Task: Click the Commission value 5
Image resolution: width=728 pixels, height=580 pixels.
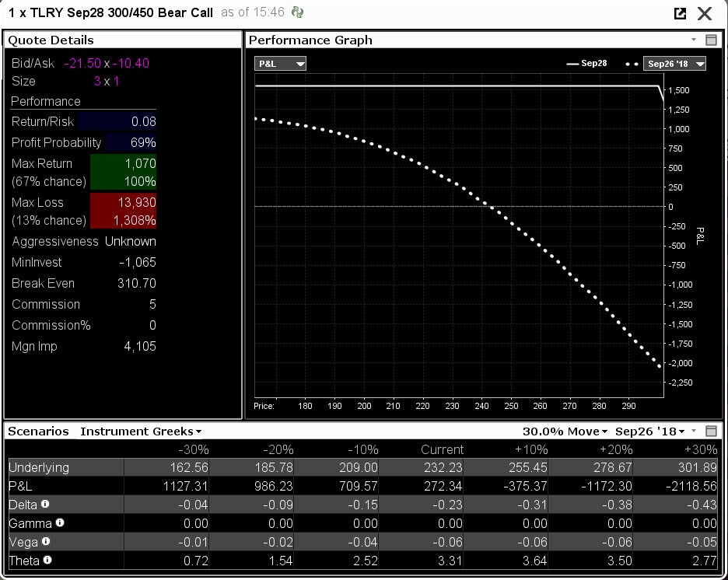Action: point(152,305)
